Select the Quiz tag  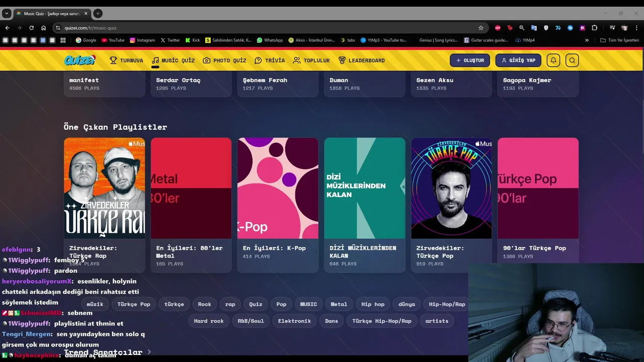(256, 304)
